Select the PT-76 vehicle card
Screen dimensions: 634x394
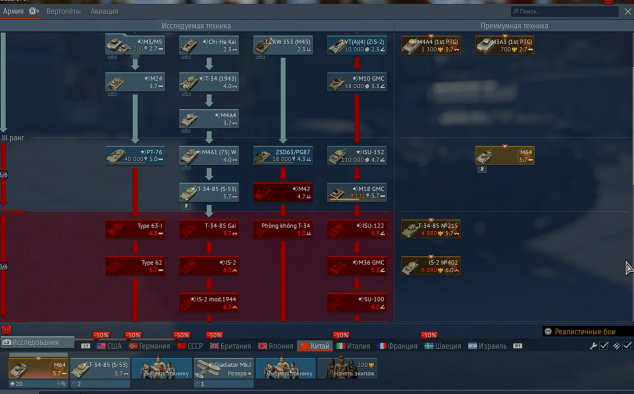[135, 155]
